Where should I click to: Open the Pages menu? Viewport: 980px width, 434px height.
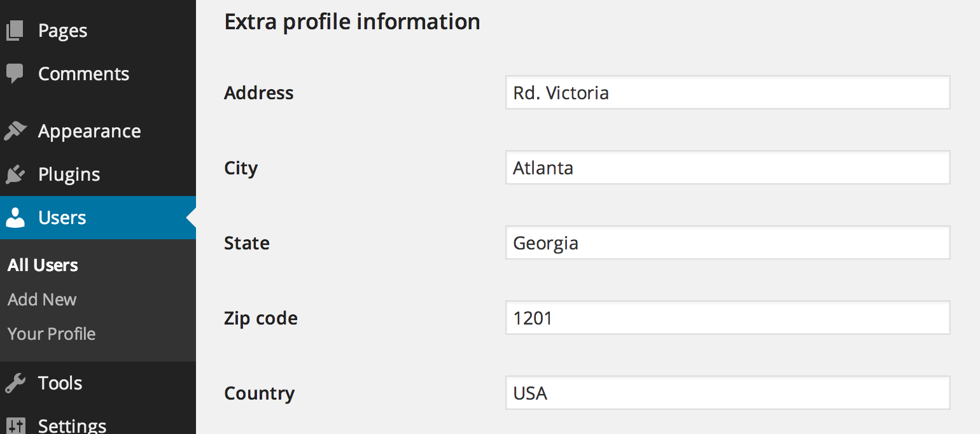click(62, 31)
